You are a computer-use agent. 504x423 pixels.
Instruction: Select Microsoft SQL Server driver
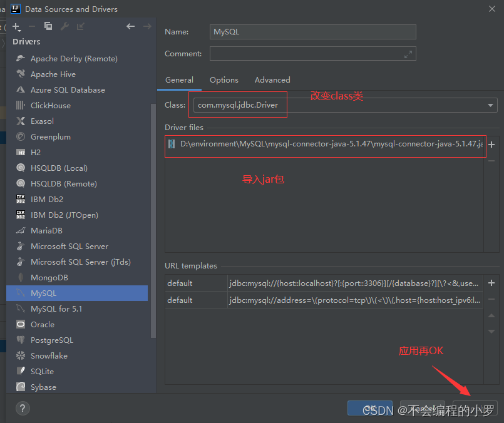point(77,247)
